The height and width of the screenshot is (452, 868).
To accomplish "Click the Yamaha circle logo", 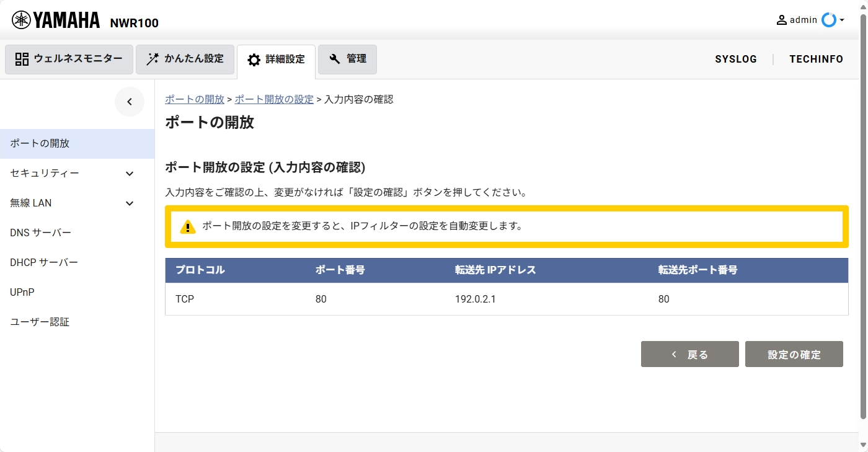I will [22, 19].
